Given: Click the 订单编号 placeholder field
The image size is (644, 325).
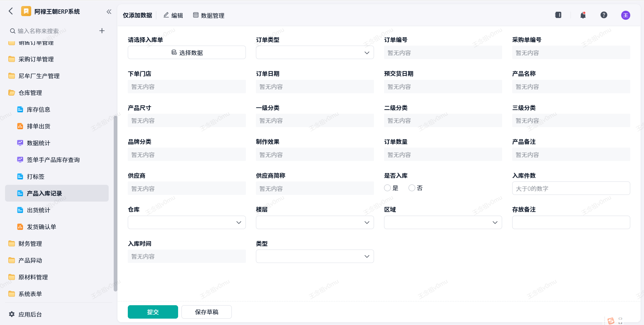Looking at the screenshot, I should tap(443, 53).
